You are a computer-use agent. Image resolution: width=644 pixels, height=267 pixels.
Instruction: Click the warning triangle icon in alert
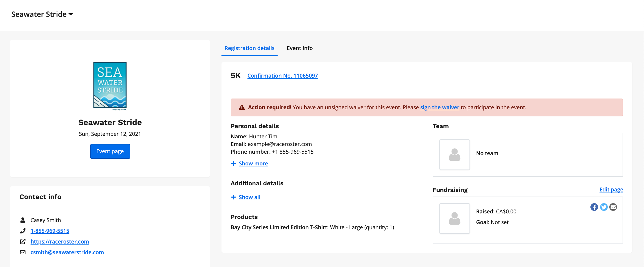point(242,107)
